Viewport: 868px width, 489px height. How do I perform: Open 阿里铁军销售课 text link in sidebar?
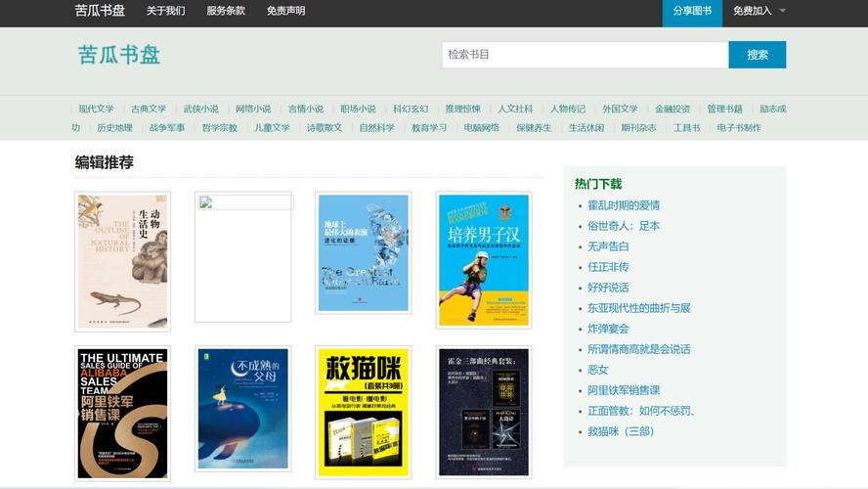[x=624, y=390]
